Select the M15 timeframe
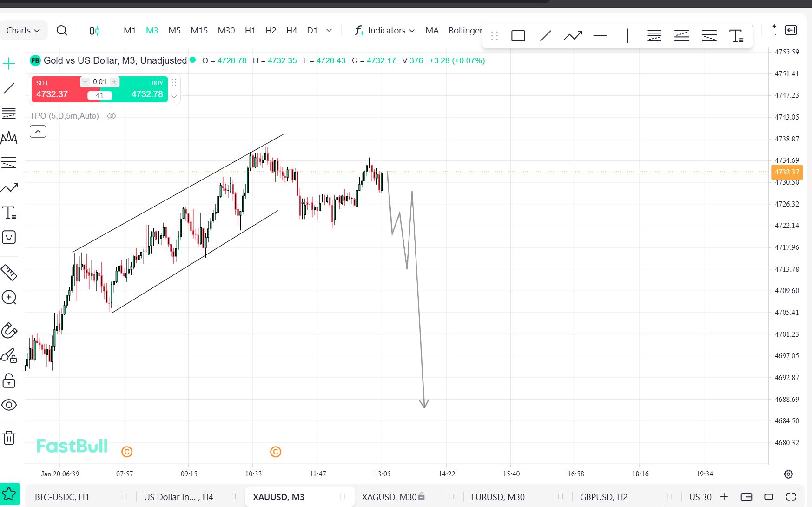The height and width of the screenshot is (507, 812). click(199, 31)
